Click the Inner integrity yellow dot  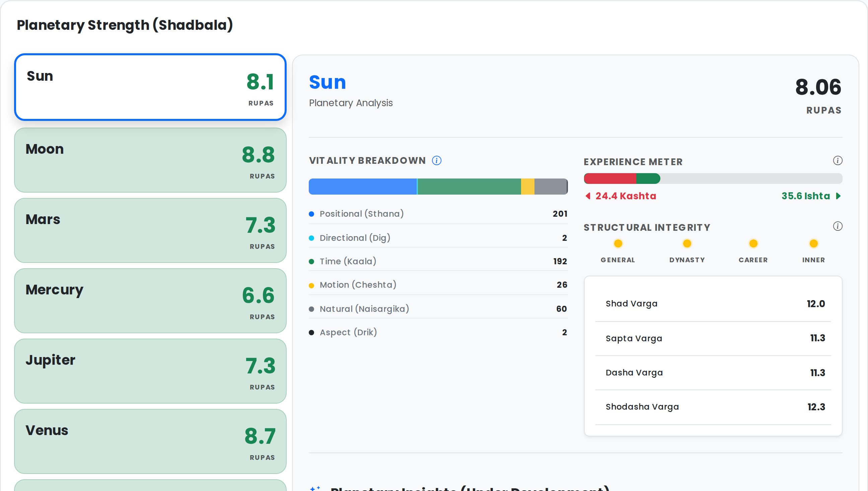point(813,243)
